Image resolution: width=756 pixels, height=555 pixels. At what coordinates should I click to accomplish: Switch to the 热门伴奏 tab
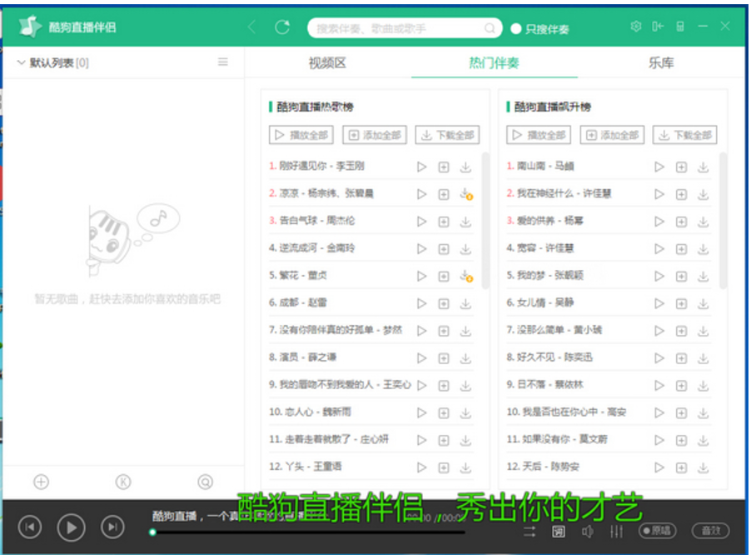tap(495, 62)
